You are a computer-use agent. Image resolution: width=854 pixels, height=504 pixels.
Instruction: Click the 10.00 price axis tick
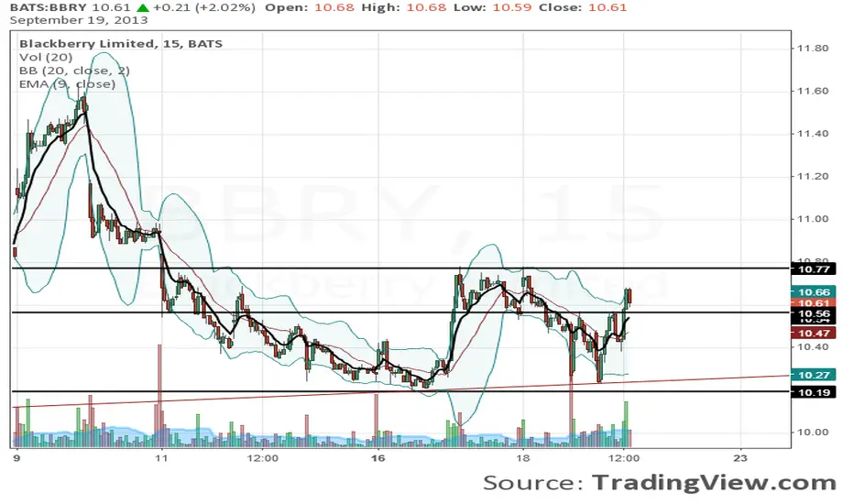click(813, 433)
